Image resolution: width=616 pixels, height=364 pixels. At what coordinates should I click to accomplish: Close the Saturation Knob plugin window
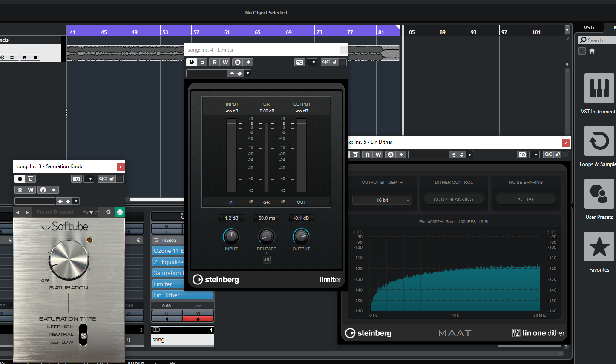point(121,167)
